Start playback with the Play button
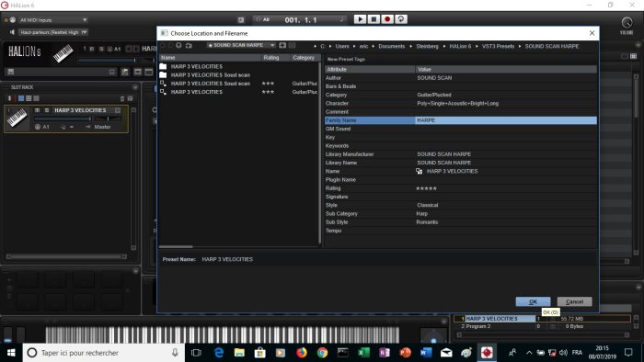 pyautogui.click(x=360, y=19)
